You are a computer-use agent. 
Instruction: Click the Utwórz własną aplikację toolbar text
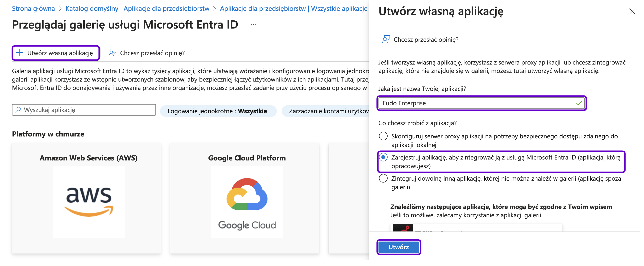[60, 53]
